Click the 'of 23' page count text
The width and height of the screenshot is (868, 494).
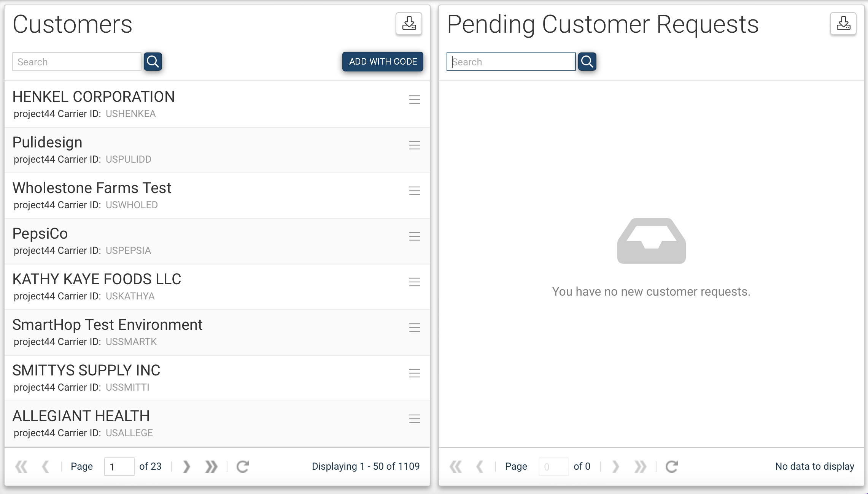[x=150, y=466]
